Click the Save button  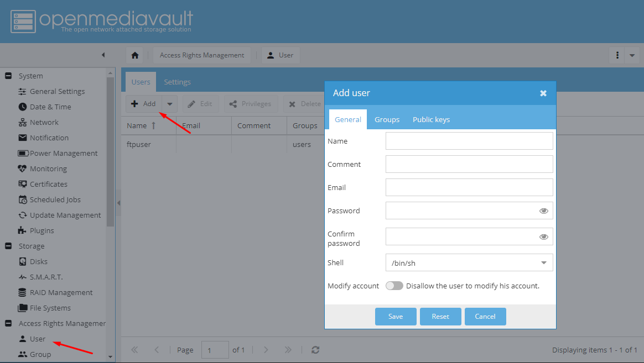[395, 317]
